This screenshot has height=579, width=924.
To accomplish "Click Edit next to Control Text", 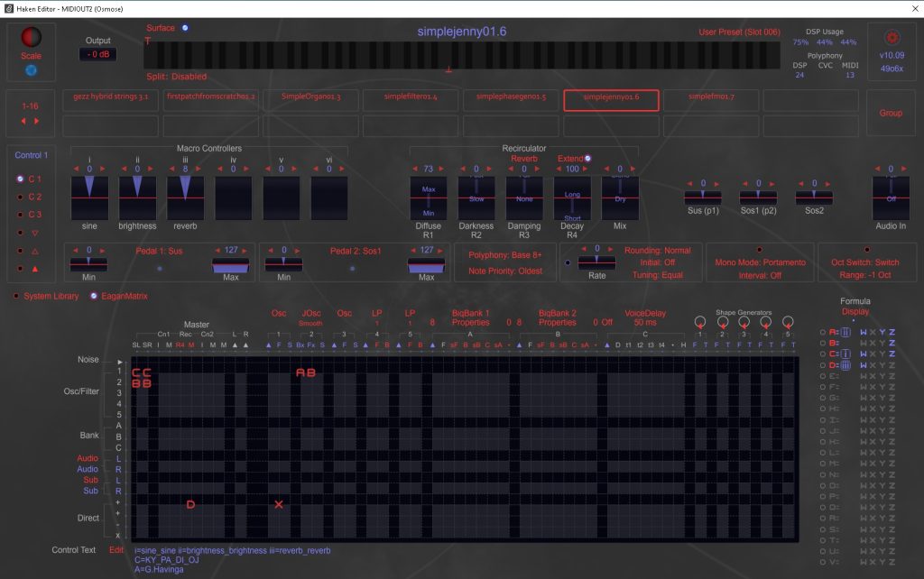I will pyautogui.click(x=116, y=550).
